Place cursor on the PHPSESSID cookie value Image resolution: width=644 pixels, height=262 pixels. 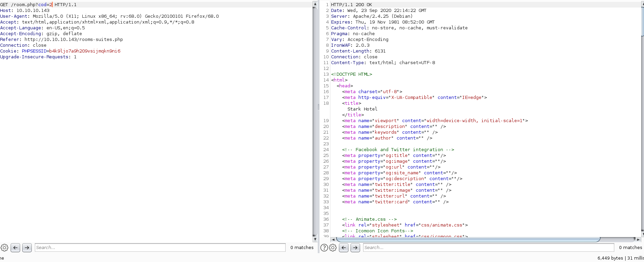pyautogui.click(x=85, y=51)
